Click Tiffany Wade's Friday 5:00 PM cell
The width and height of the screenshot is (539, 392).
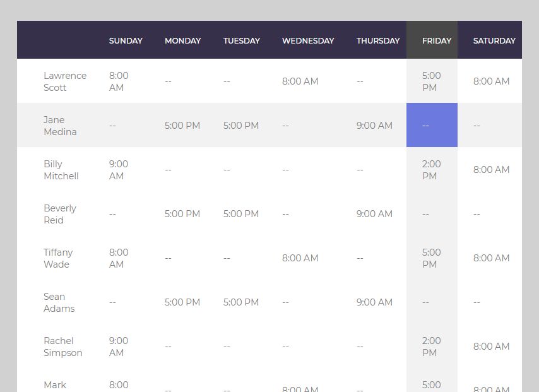432,258
